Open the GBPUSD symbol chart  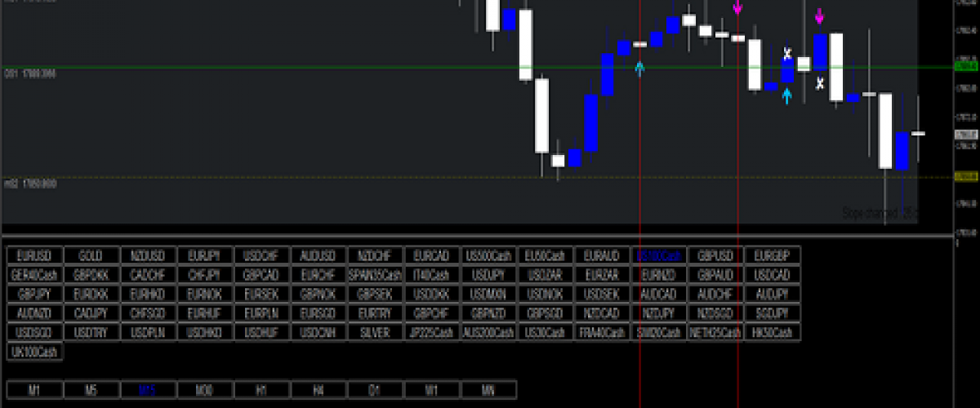click(x=715, y=255)
